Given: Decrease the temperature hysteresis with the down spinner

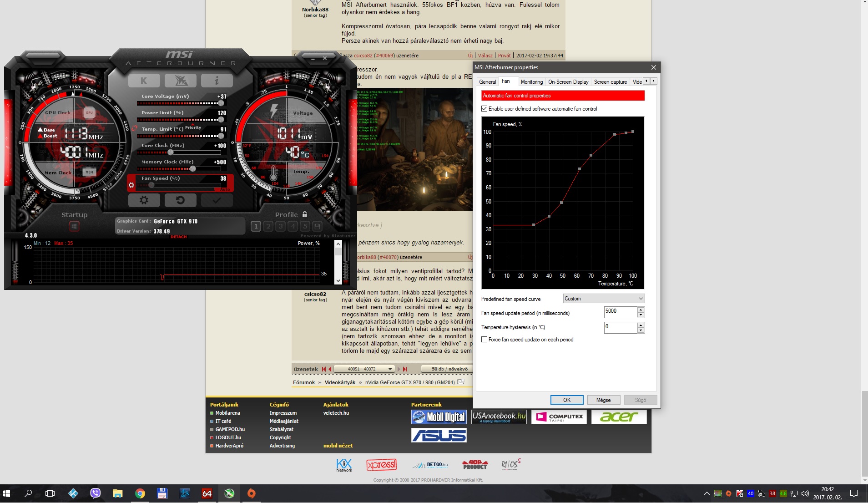Looking at the screenshot, I should (x=641, y=330).
